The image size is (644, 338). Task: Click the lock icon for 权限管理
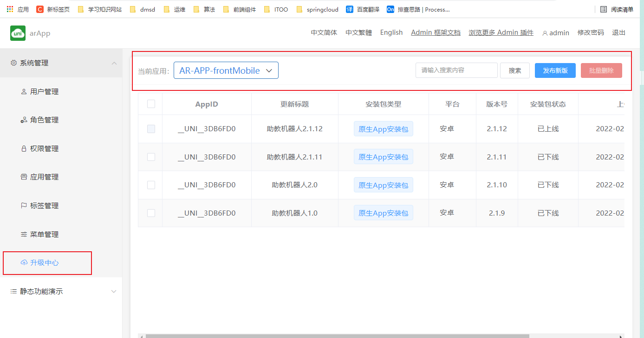(24, 149)
